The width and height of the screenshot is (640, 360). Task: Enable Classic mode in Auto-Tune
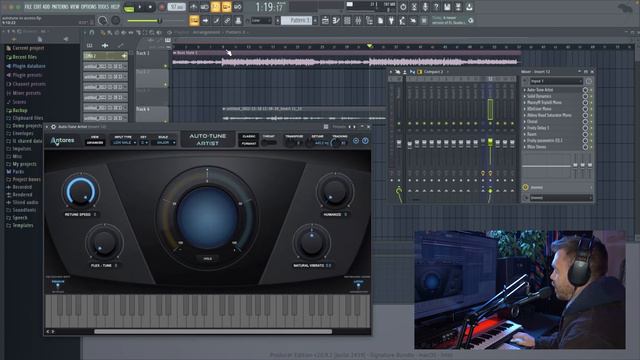coord(249,136)
